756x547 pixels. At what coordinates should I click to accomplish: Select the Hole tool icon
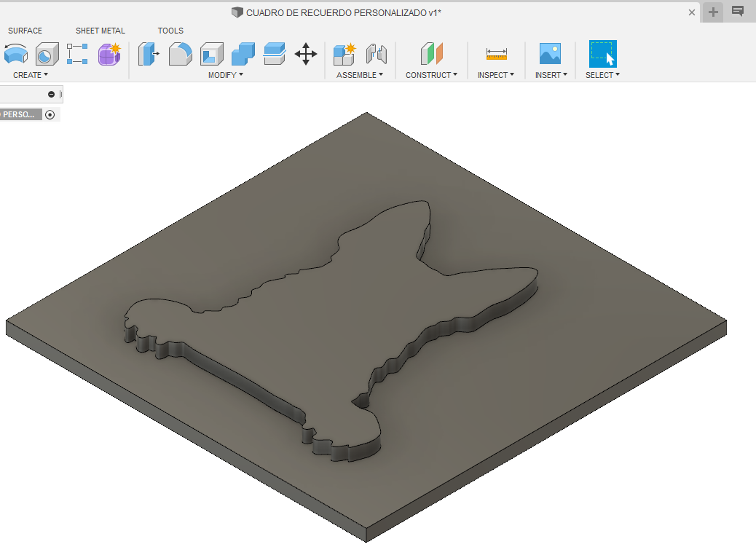pos(47,54)
